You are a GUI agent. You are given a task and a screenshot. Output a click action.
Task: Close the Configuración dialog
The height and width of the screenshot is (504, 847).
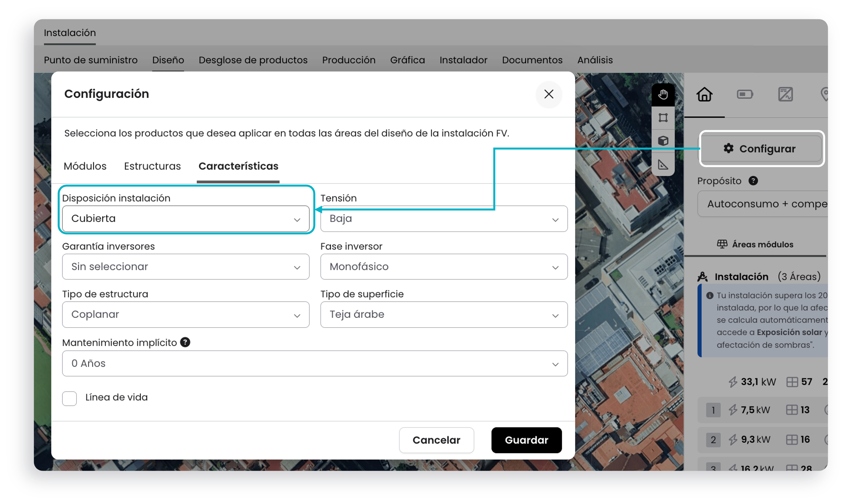pos(549,94)
